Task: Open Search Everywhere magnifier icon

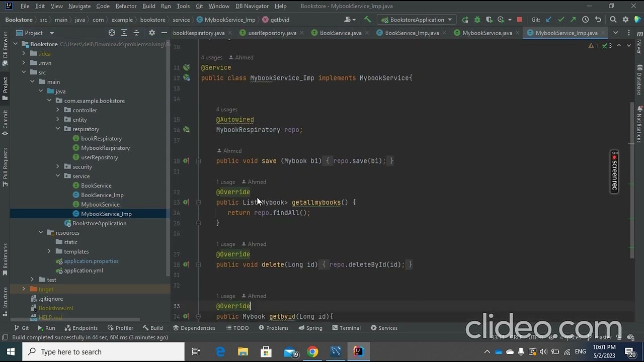Action: click(x=613, y=20)
